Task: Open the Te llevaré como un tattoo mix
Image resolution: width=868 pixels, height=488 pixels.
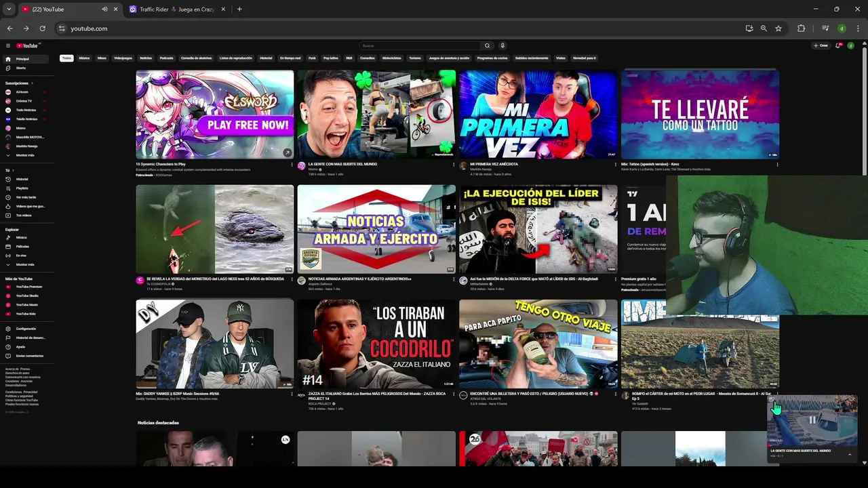Action: pos(700,115)
